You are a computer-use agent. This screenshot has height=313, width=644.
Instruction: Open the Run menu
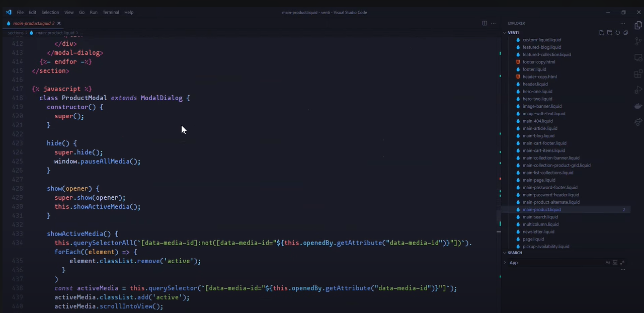pos(94,12)
